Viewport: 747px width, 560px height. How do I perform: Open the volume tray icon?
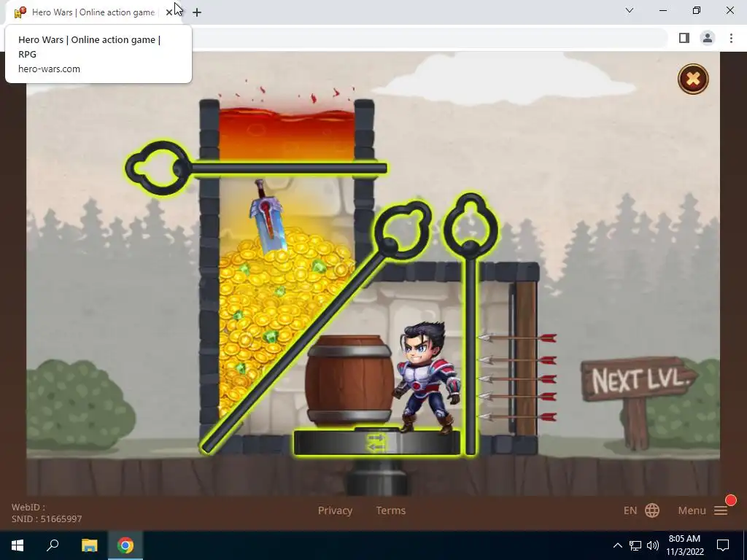(653, 545)
